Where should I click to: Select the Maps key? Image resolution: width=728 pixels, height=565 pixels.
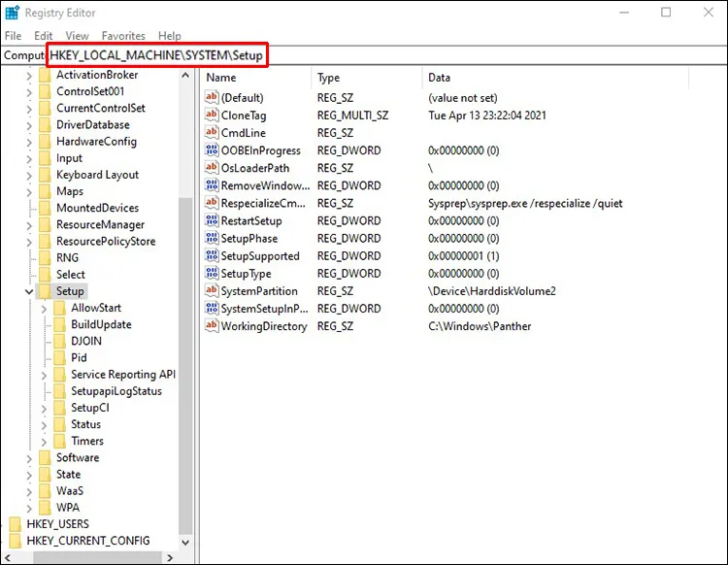tap(70, 191)
